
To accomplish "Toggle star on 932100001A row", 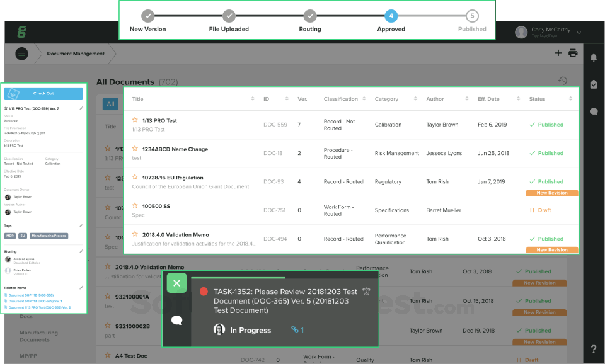I will 108,296.
